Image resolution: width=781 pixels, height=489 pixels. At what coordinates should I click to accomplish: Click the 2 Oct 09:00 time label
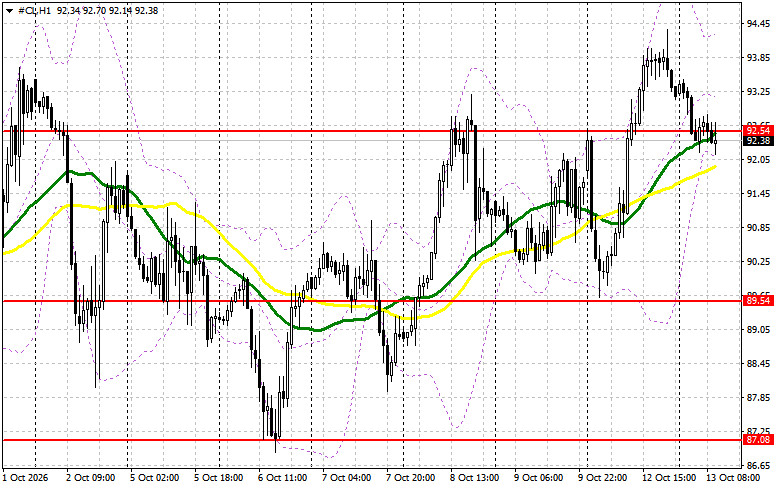tap(91, 478)
